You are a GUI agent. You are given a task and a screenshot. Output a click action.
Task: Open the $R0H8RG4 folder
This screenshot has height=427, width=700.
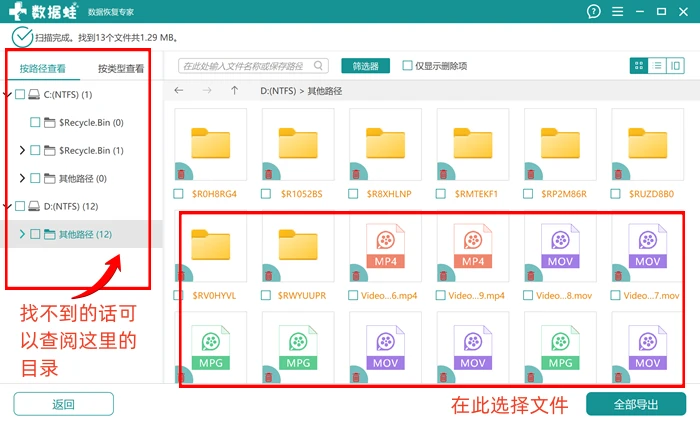(211, 144)
